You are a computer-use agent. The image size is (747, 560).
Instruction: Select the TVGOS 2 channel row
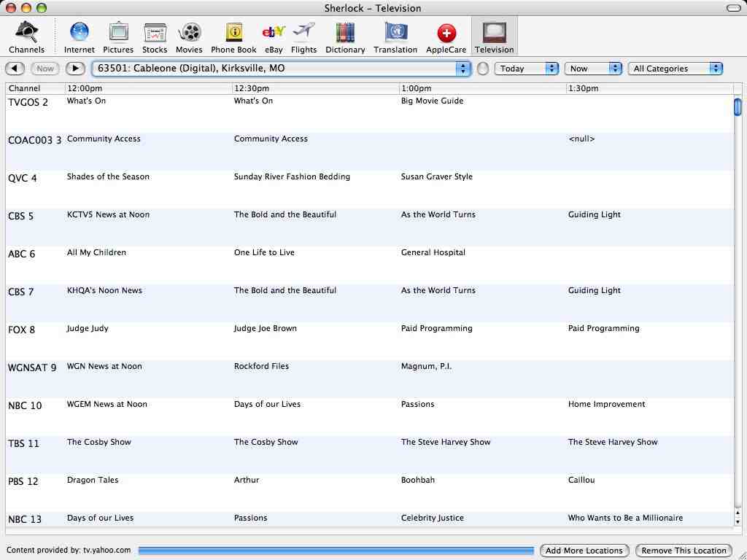370,113
